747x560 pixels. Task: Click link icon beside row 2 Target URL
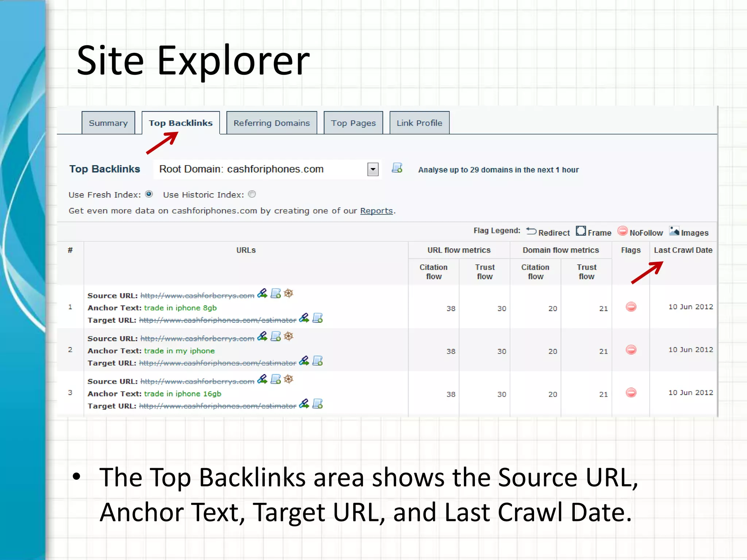pyautogui.click(x=304, y=361)
